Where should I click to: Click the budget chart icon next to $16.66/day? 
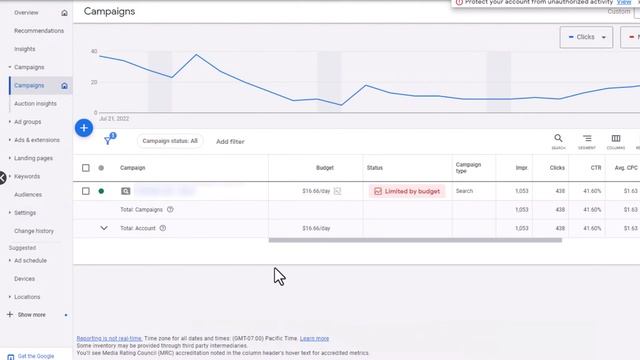point(337,191)
